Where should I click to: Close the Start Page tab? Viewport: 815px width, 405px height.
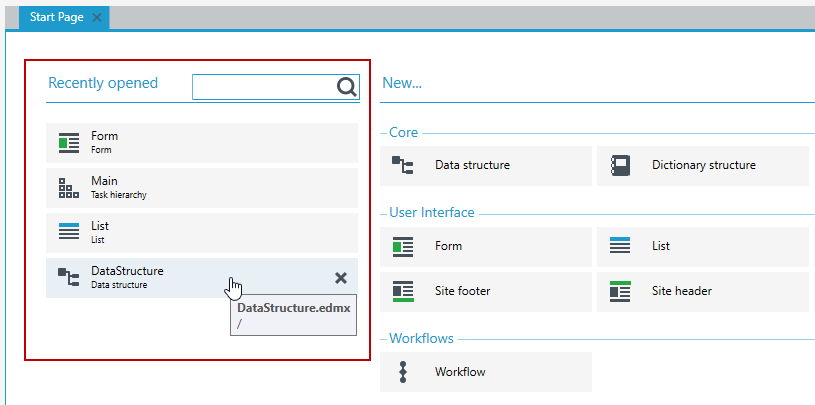(x=97, y=18)
